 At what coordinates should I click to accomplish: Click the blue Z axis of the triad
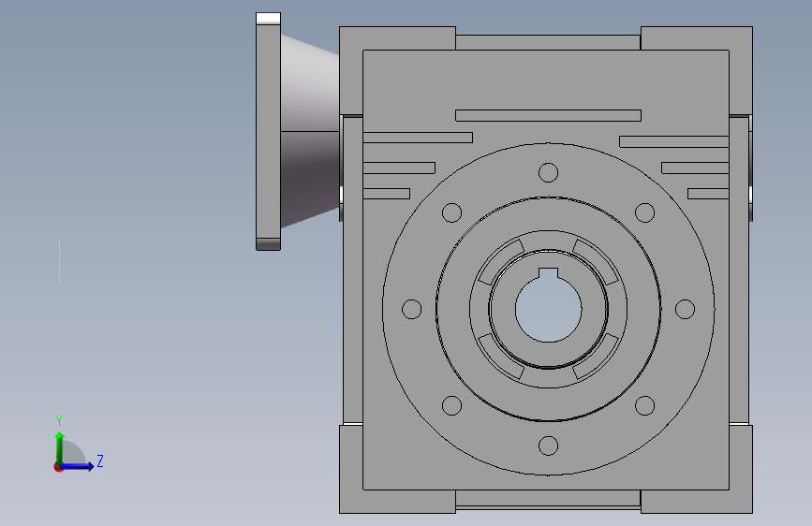pyautogui.click(x=77, y=466)
